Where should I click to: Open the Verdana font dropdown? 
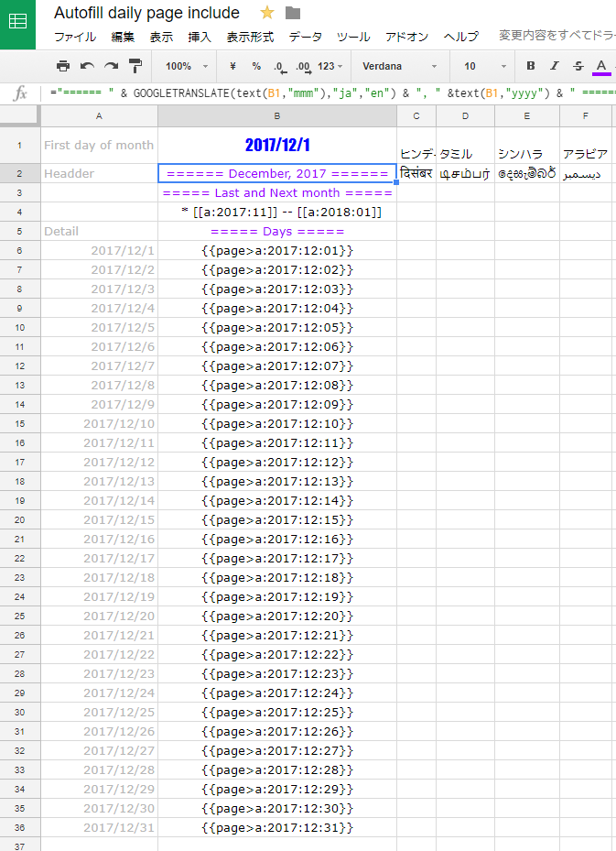pos(400,66)
